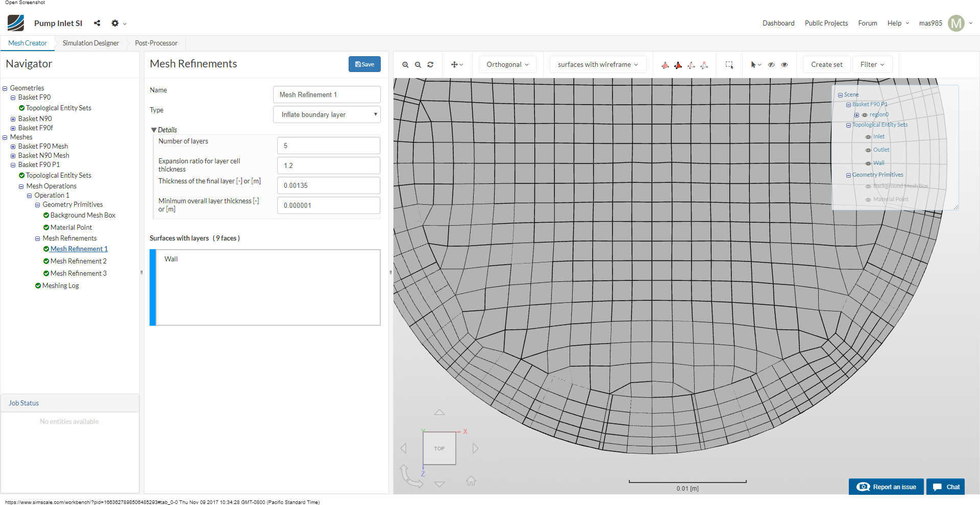
Task: Click the share icon beside Pump Inlet SI
Action: point(97,23)
